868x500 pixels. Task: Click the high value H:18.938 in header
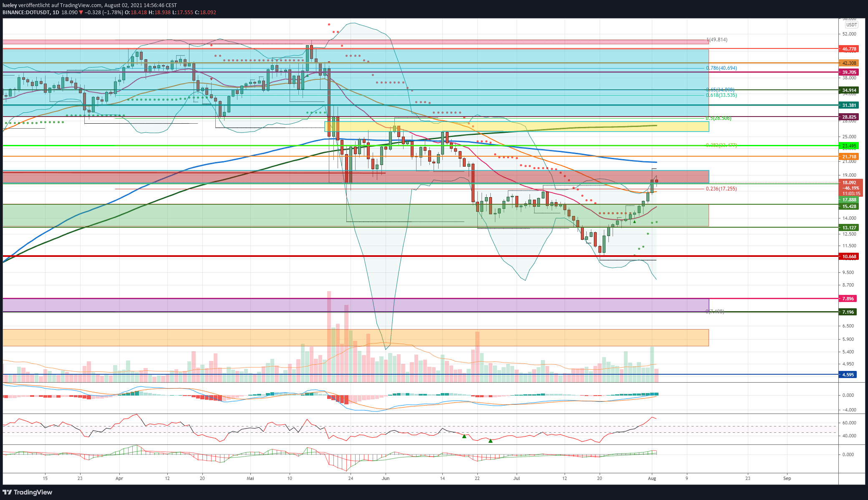(159, 13)
